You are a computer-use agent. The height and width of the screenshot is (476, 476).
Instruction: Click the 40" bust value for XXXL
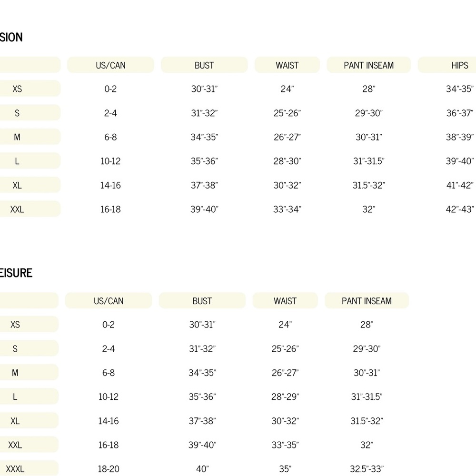pos(202,469)
